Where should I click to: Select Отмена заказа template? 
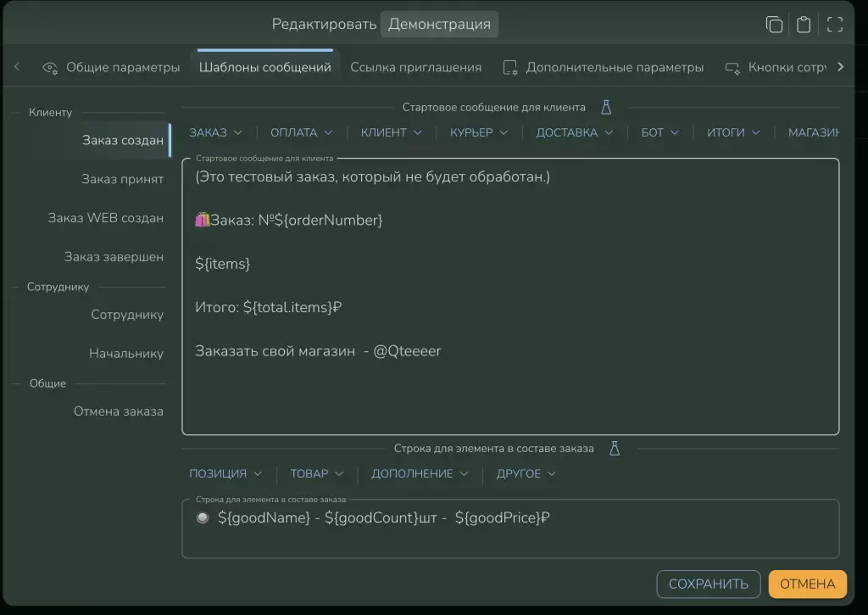click(119, 411)
